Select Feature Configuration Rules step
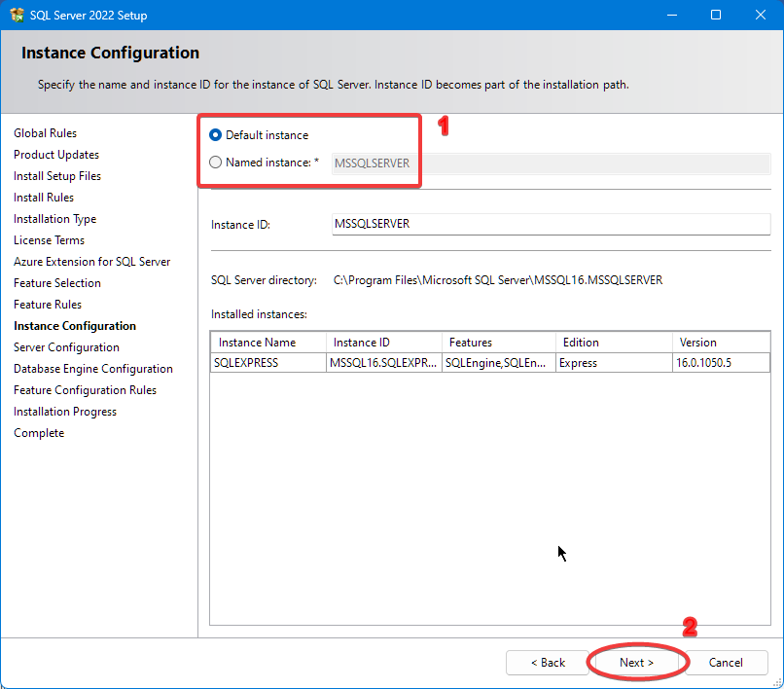This screenshot has width=784, height=689. pos(85,390)
